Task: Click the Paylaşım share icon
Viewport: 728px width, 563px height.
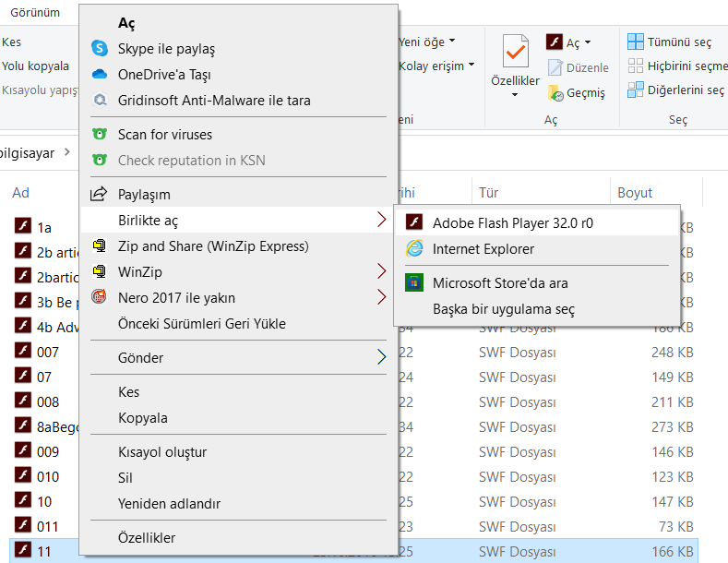Action: click(100, 195)
